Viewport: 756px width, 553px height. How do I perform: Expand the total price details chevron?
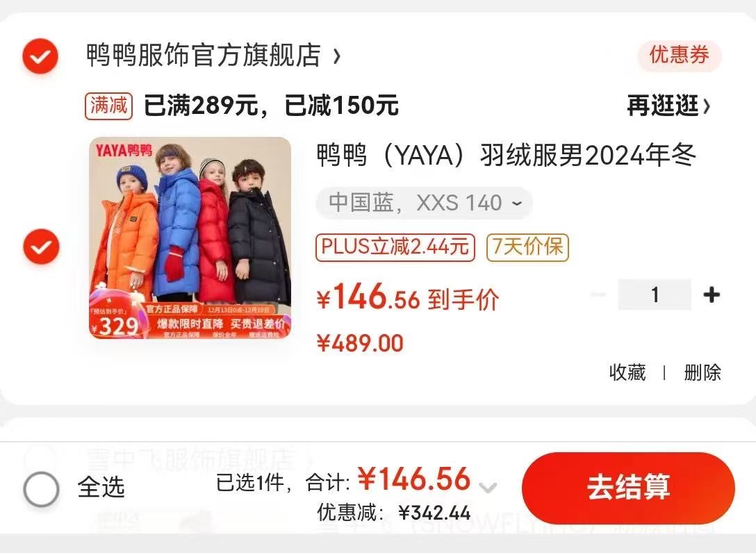coord(488,488)
